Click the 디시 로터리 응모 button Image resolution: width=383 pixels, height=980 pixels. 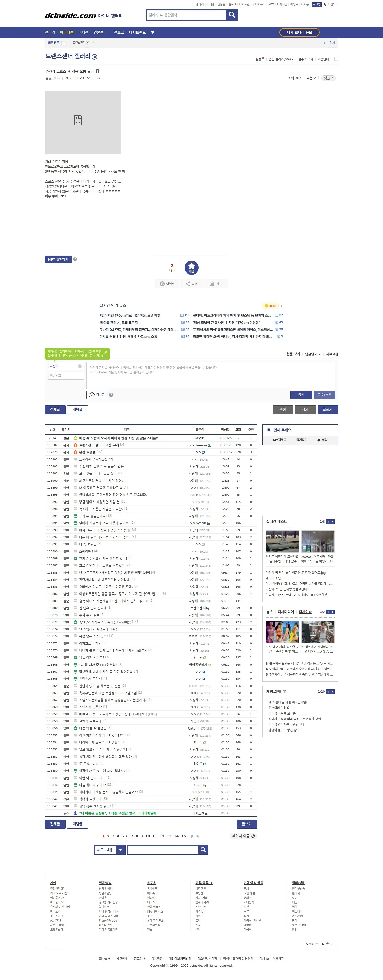click(299, 32)
